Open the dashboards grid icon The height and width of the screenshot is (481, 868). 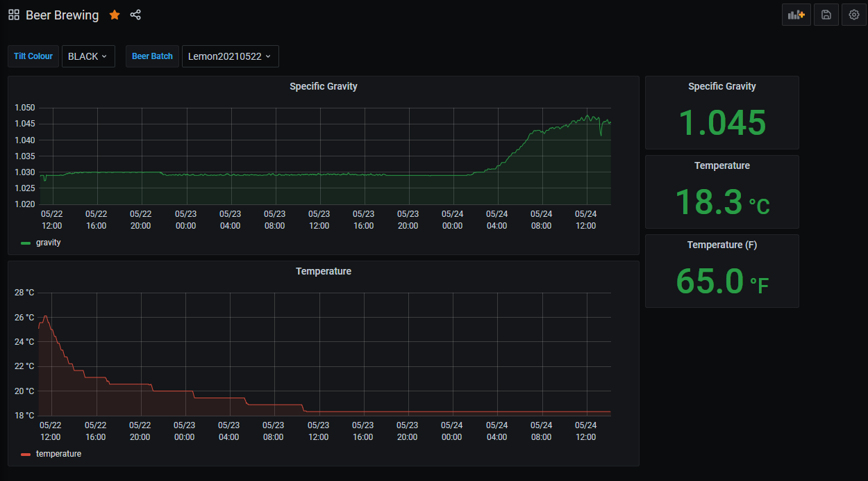click(x=14, y=15)
